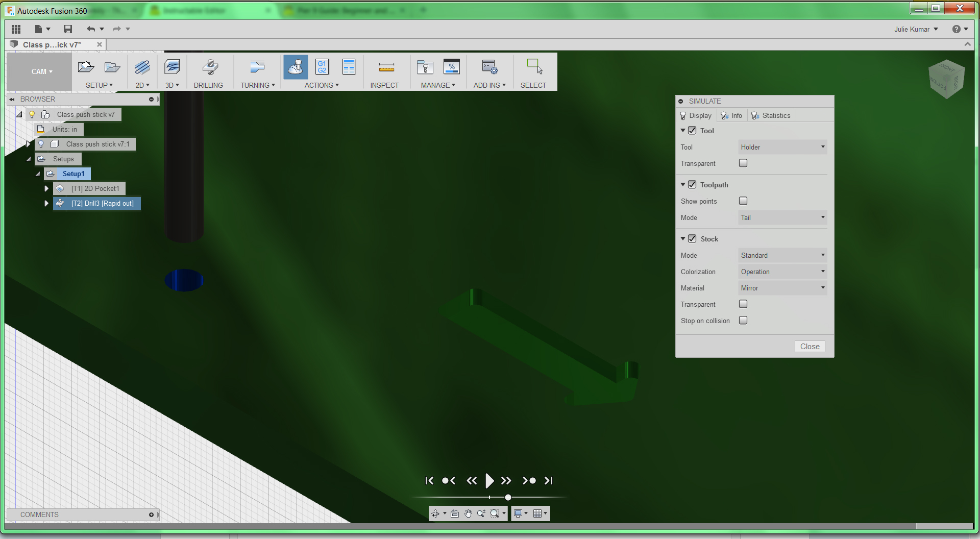Play the simulation
980x539 pixels.
tap(489, 480)
